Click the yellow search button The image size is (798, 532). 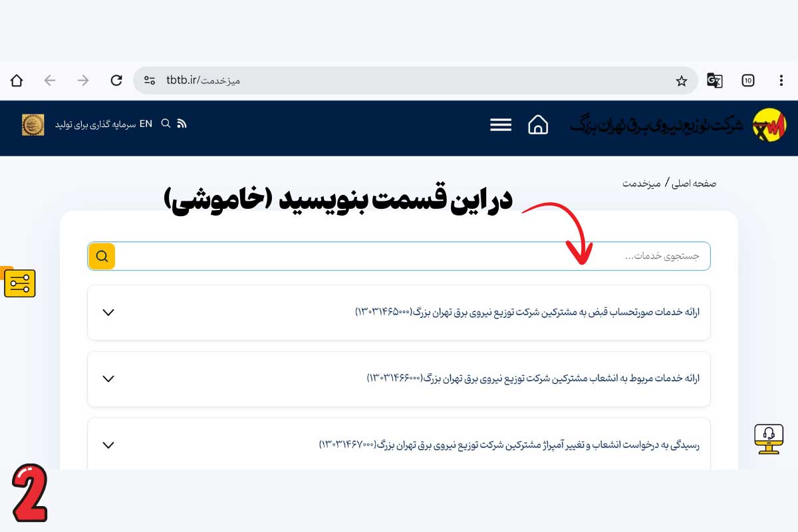coord(102,256)
